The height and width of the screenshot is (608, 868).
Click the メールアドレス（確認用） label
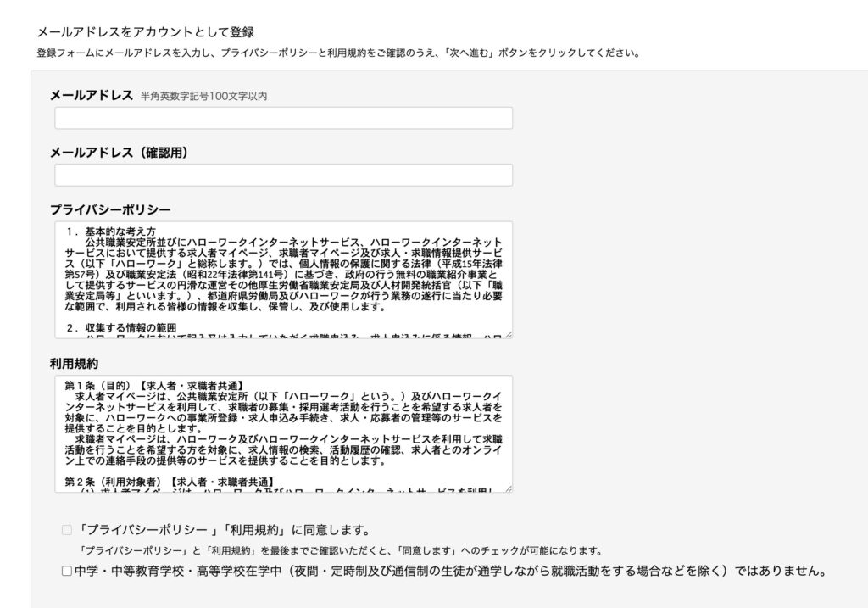119,153
